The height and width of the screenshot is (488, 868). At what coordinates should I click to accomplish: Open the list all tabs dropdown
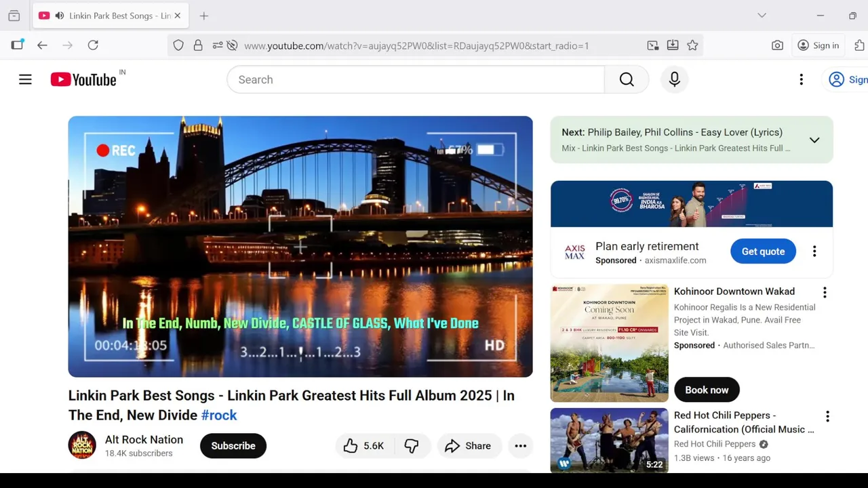tap(762, 16)
